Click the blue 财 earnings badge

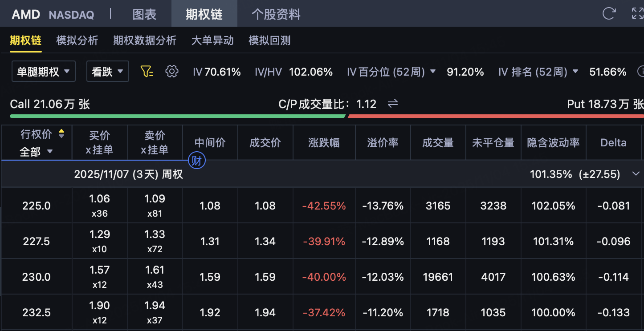coord(196,161)
